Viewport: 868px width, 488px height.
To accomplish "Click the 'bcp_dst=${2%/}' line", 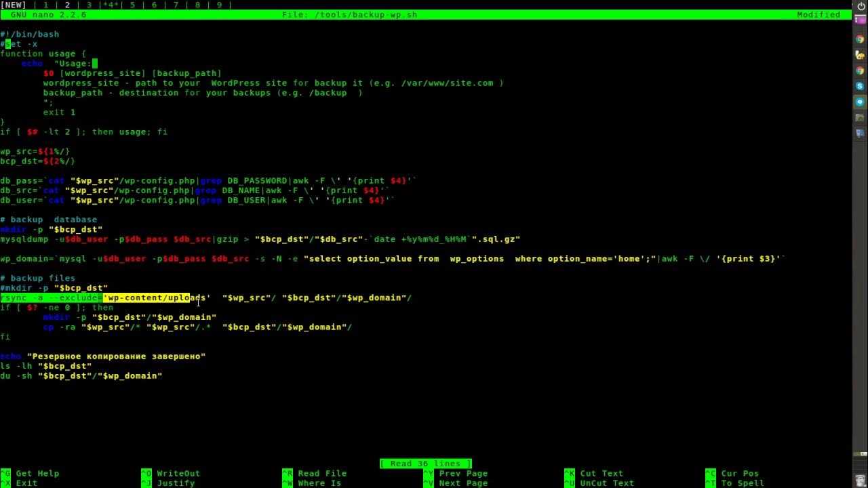I will click(38, 161).
